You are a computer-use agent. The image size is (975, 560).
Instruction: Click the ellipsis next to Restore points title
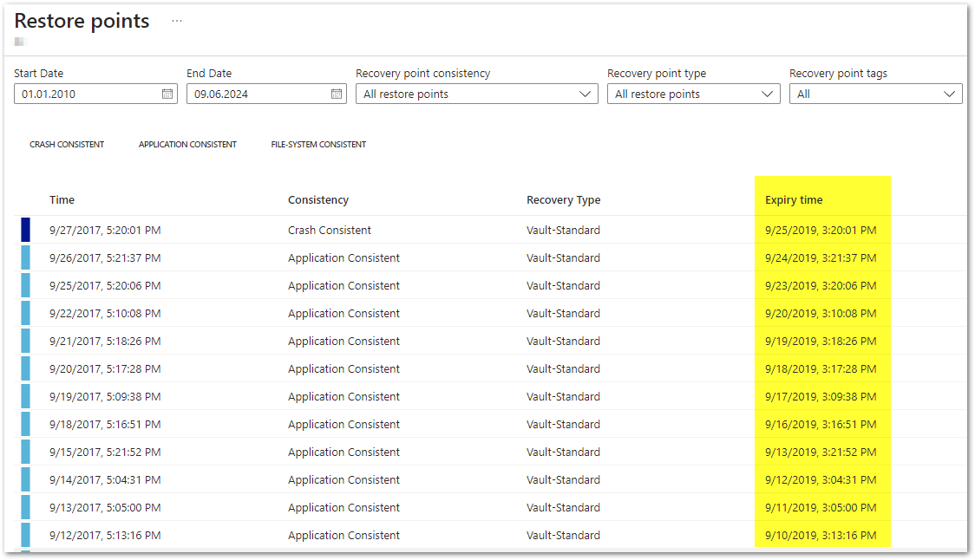[177, 20]
